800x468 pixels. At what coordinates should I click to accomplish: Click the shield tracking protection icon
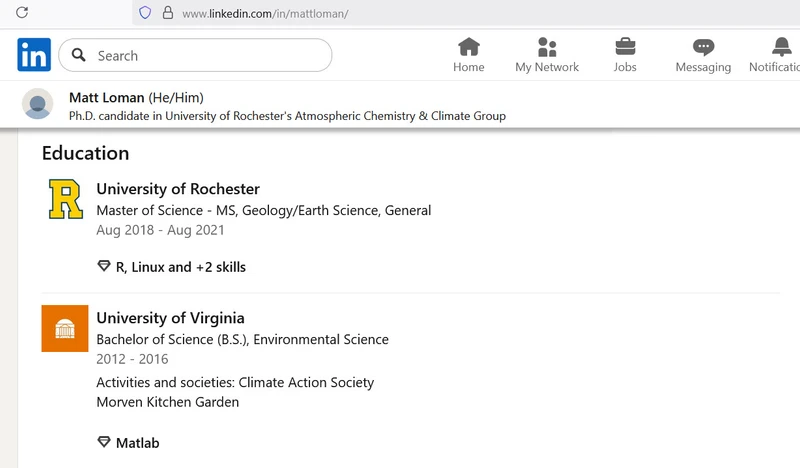145,13
